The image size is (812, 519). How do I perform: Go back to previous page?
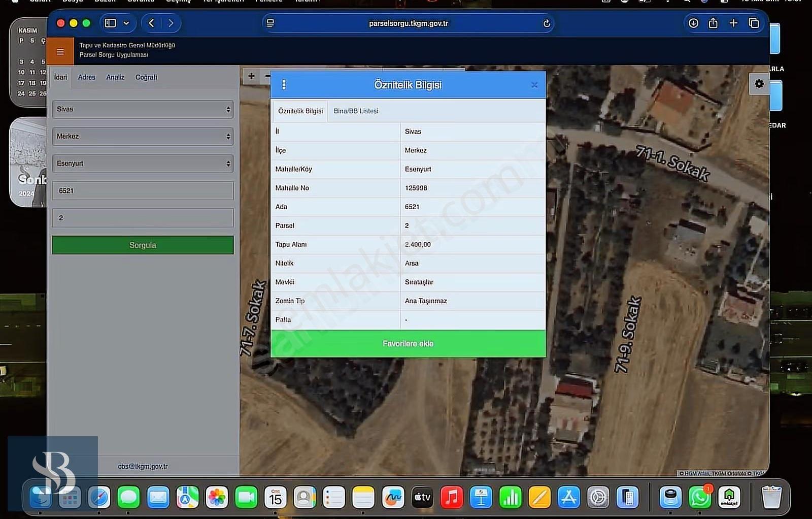click(x=151, y=23)
